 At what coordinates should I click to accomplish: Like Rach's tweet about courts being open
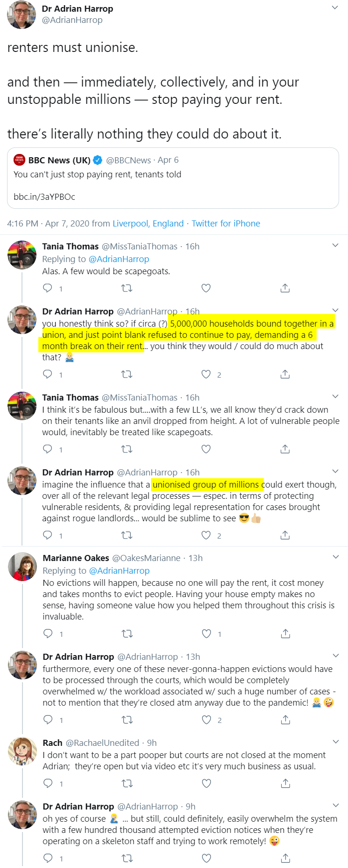tap(206, 783)
